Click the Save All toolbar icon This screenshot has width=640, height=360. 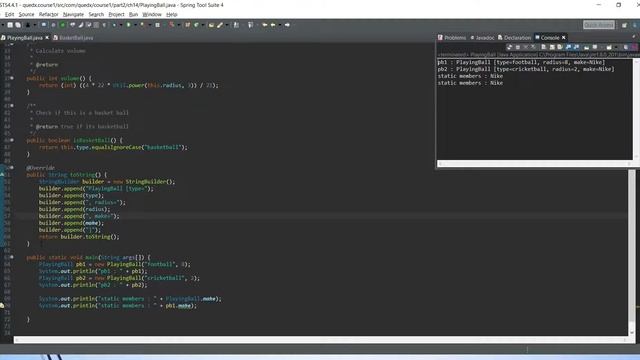point(18,25)
